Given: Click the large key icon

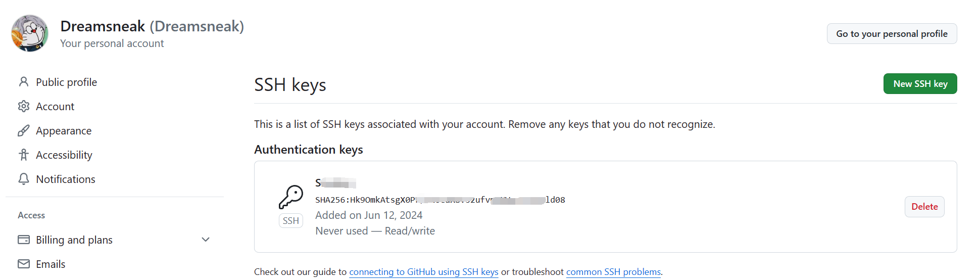Looking at the screenshot, I should [291, 197].
